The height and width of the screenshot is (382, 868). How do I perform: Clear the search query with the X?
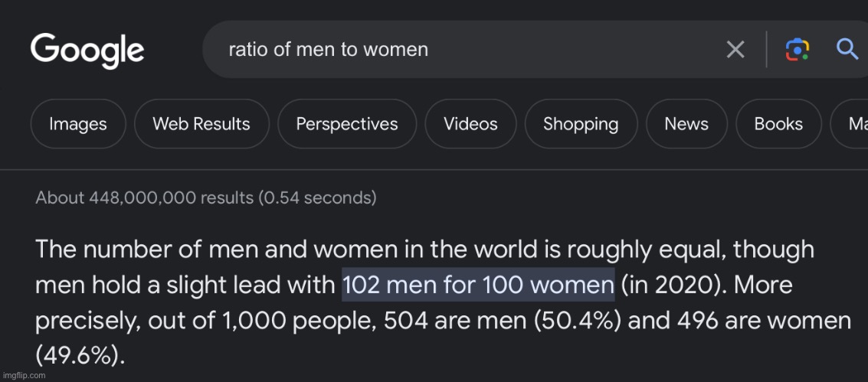735,51
